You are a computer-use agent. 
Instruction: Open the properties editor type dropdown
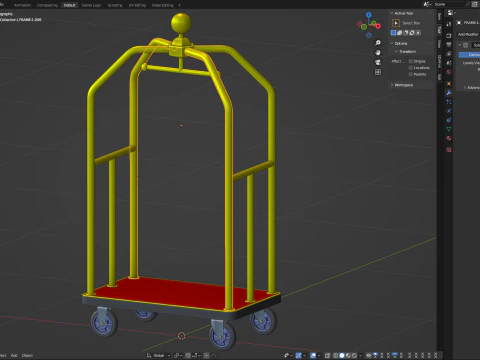(451, 13)
